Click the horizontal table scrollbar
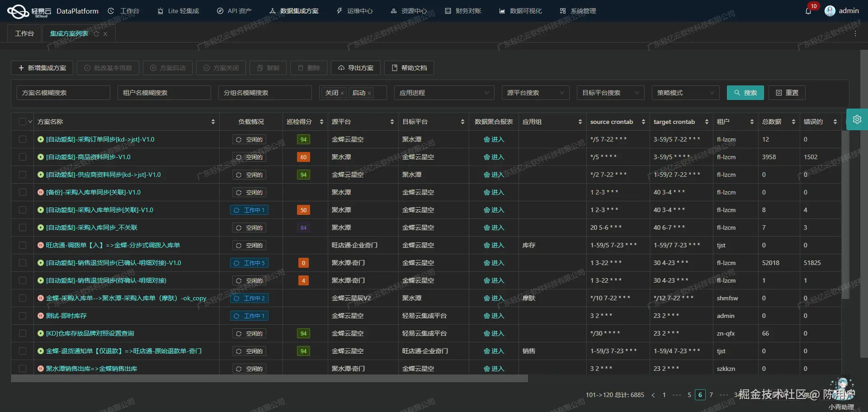 coord(269,379)
